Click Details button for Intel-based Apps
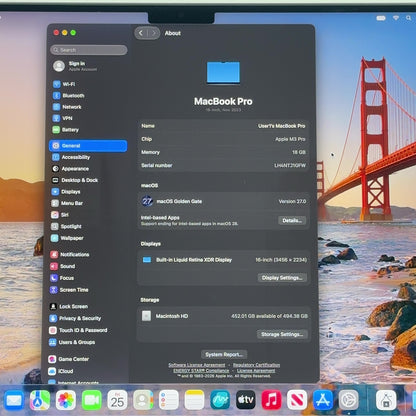This screenshot has height=416, width=416. coord(292,220)
